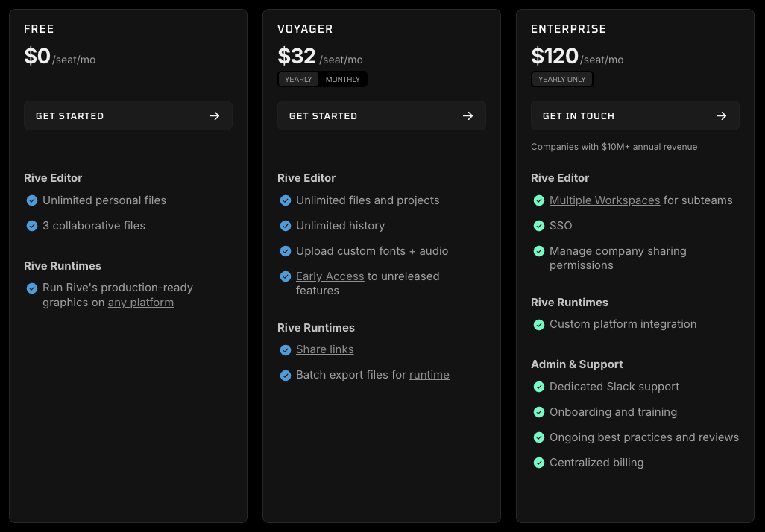Click the $120 Enterprise price text
Image resolution: width=765 pixels, height=532 pixels.
click(555, 56)
